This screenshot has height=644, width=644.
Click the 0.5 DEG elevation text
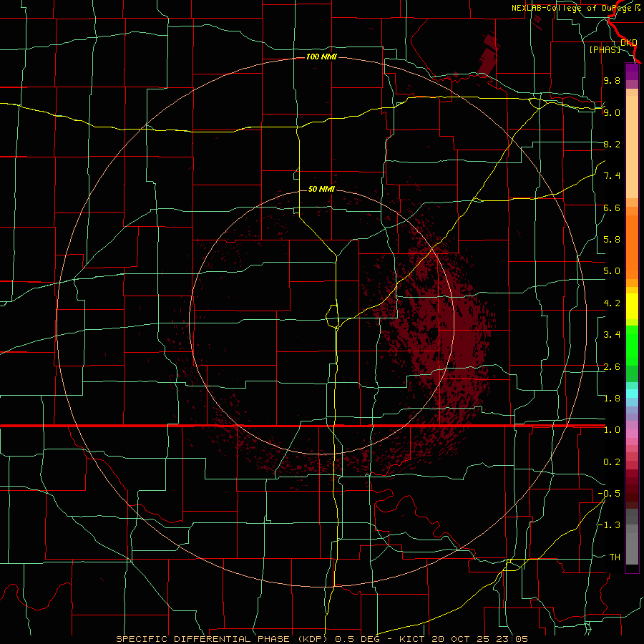(x=357, y=639)
